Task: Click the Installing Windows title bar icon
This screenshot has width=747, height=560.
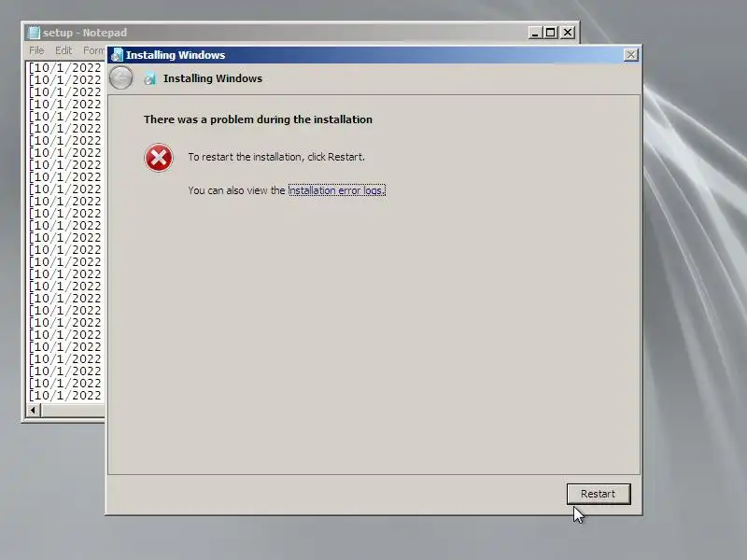Action: tap(117, 55)
